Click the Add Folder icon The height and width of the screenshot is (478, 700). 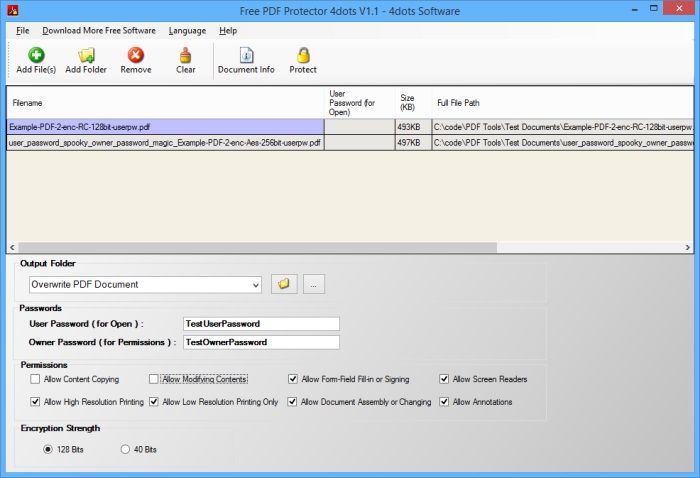point(86,55)
